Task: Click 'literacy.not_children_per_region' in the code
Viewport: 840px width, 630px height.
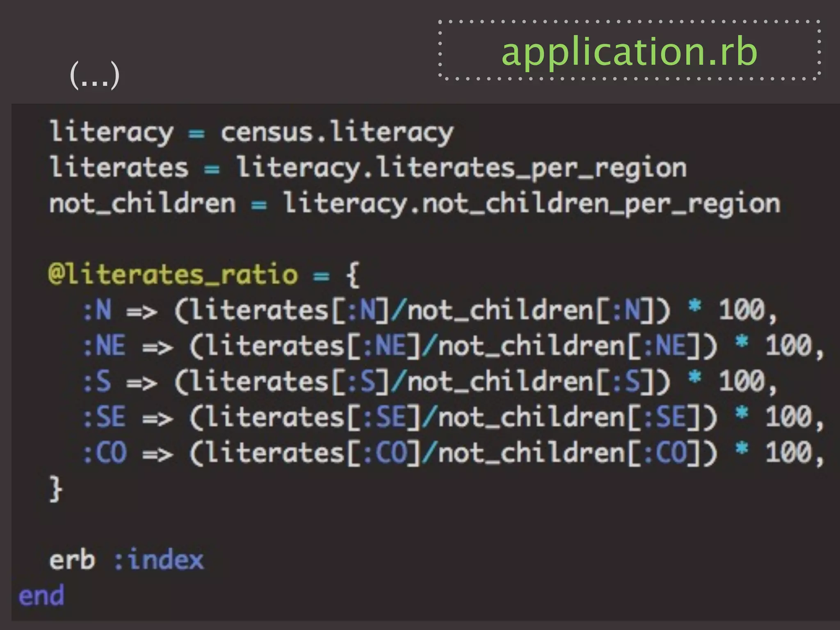Action: pos(532,204)
